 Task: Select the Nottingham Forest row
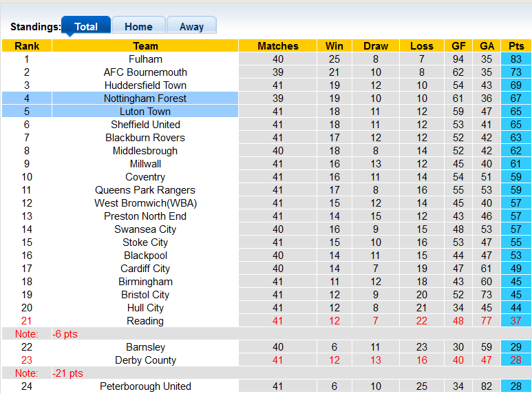(x=145, y=98)
